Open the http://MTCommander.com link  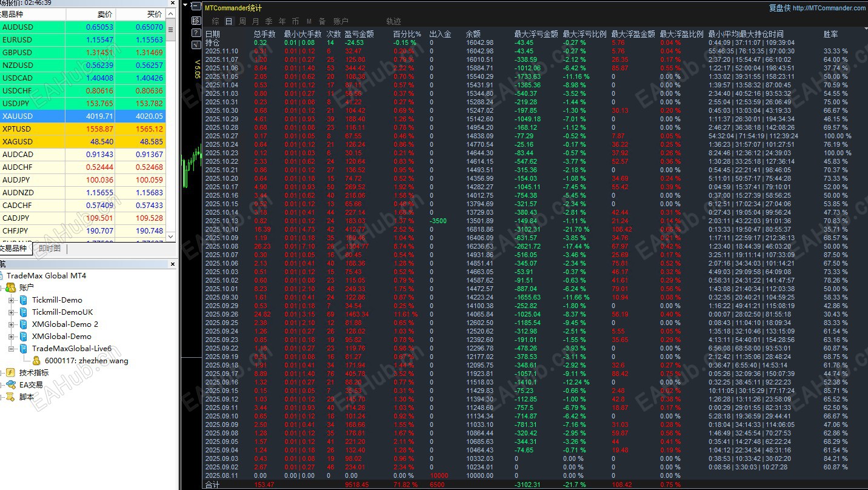point(829,8)
